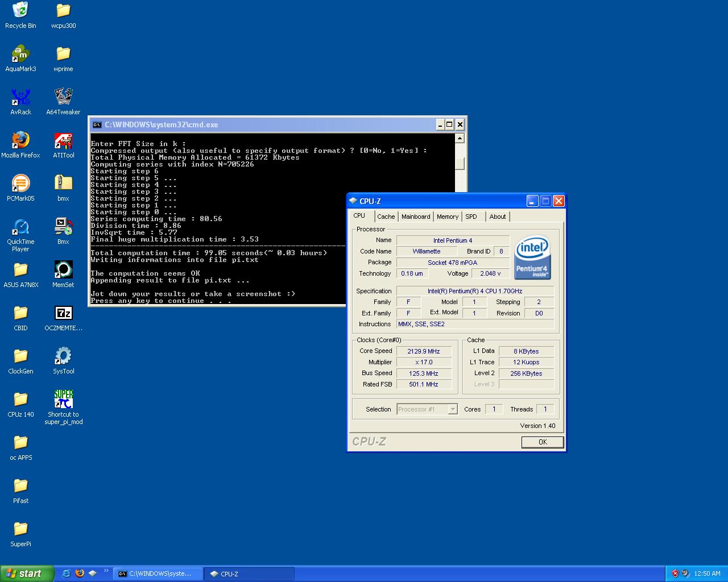Open the Processor #1 selection dropdown
Screen dimensions: 728x582
(427, 409)
